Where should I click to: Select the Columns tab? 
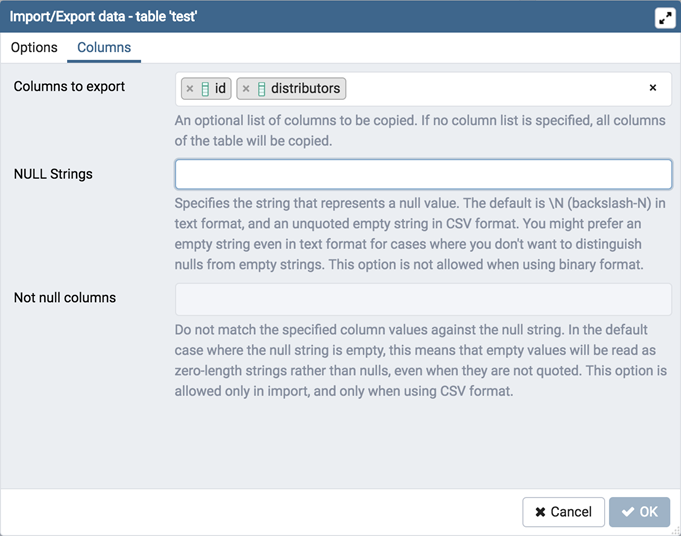[x=104, y=47]
